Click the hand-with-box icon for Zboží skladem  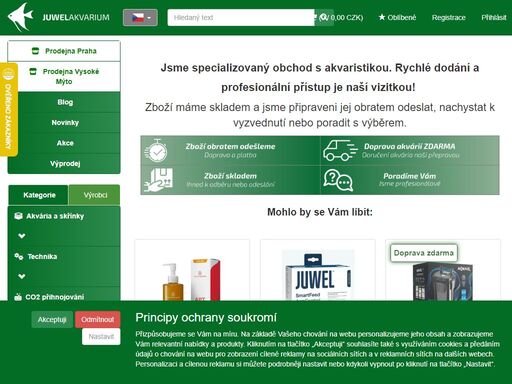coord(159,180)
